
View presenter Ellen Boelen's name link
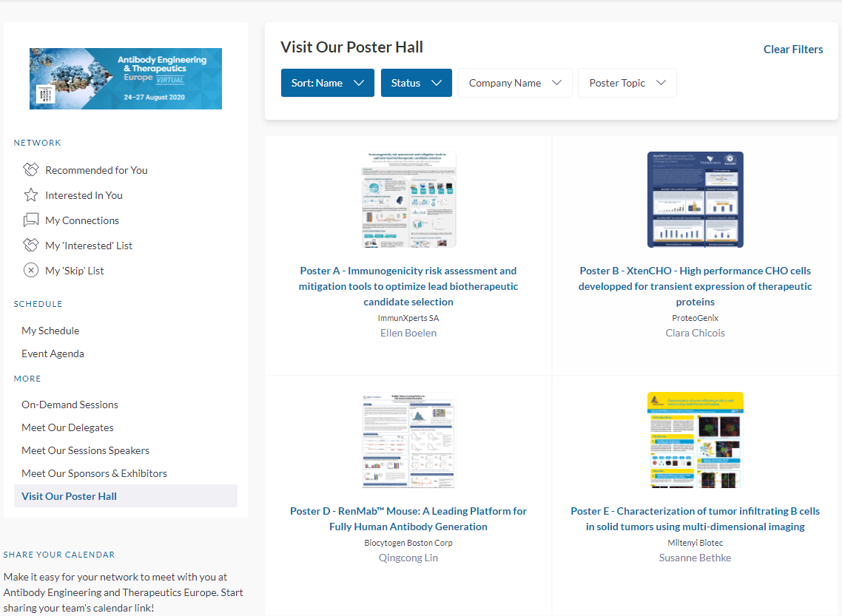coord(408,333)
